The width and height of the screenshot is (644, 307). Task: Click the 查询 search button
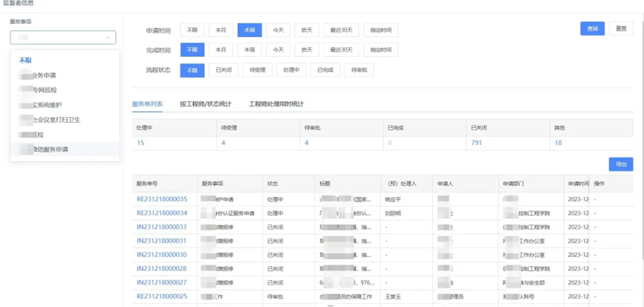[592, 28]
